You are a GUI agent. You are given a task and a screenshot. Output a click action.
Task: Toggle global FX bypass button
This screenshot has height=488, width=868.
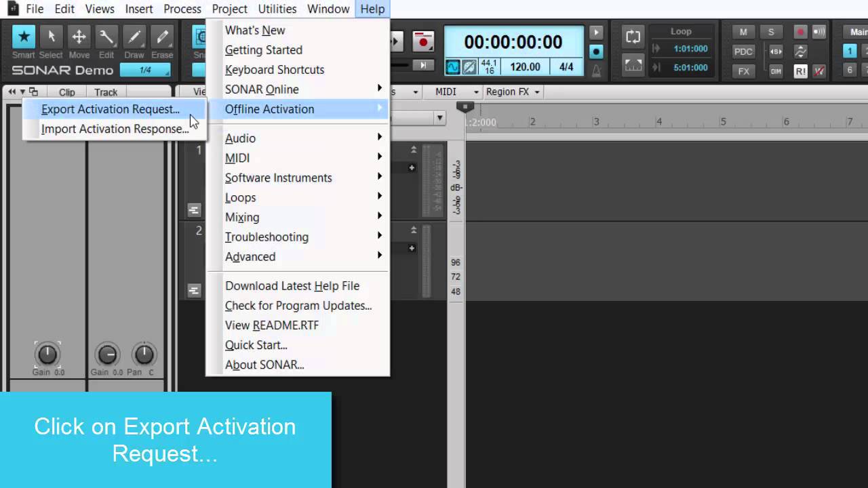point(743,71)
